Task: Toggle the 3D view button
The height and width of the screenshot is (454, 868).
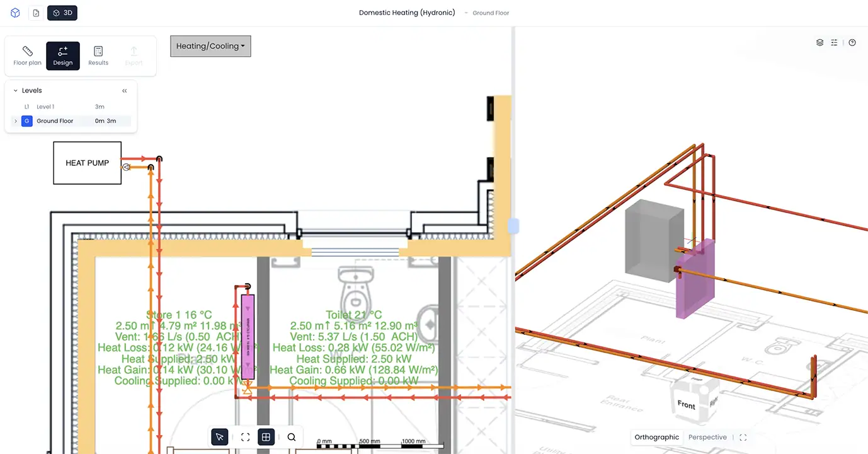Action: pyautogui.click(x=62, y=13)
